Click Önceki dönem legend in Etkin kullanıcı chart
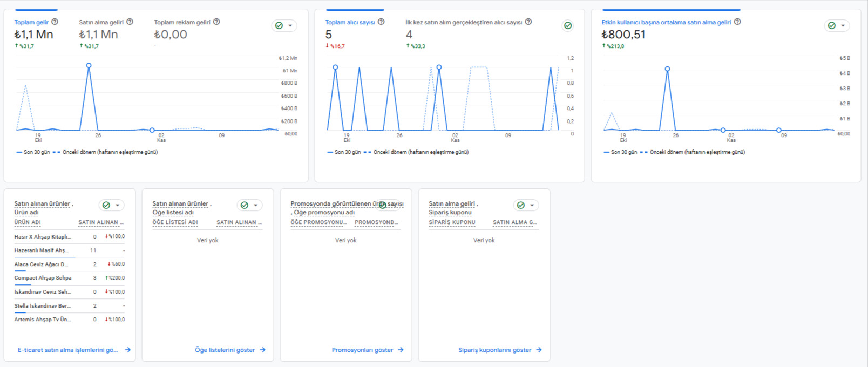 coord(693,152)
